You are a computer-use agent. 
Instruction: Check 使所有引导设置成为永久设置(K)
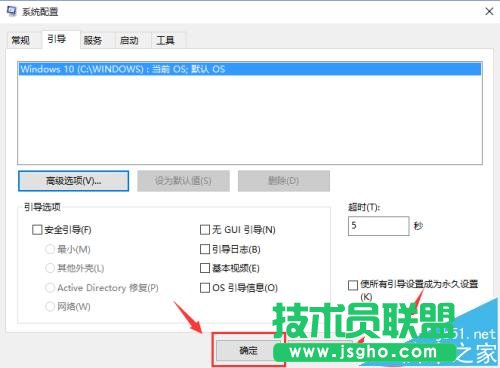click(353, 285)
